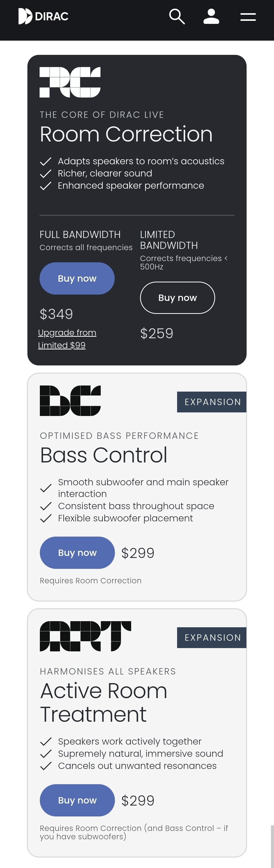Click the Room Correction heading
The image size is (274, 868).
[126, 134]
